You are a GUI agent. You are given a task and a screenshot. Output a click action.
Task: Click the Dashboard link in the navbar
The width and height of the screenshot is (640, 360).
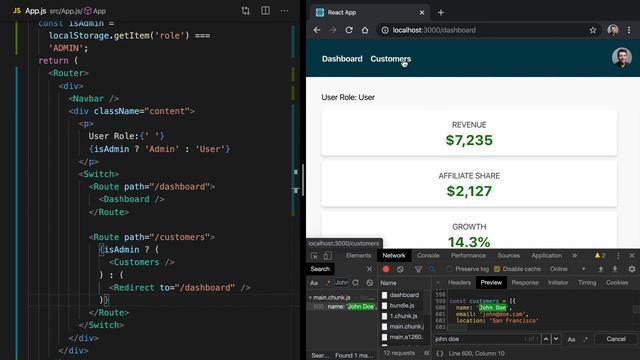pos(342,59)
